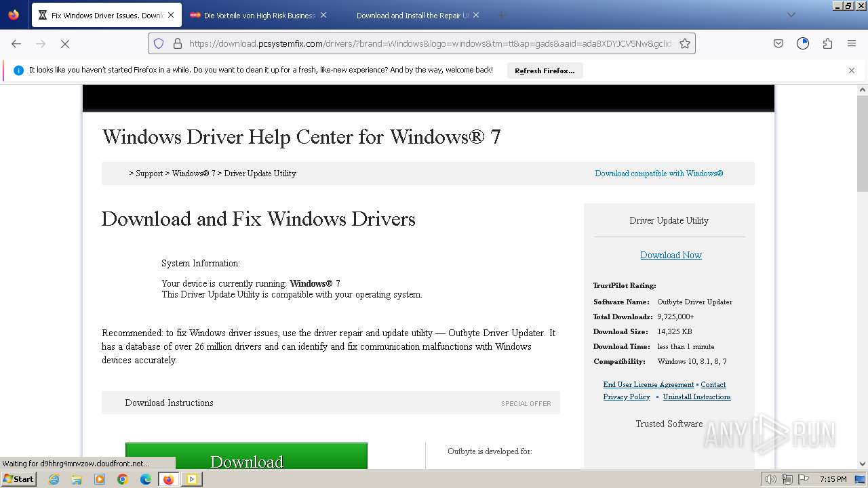Open the Windows Start menu

coord(19,479)
